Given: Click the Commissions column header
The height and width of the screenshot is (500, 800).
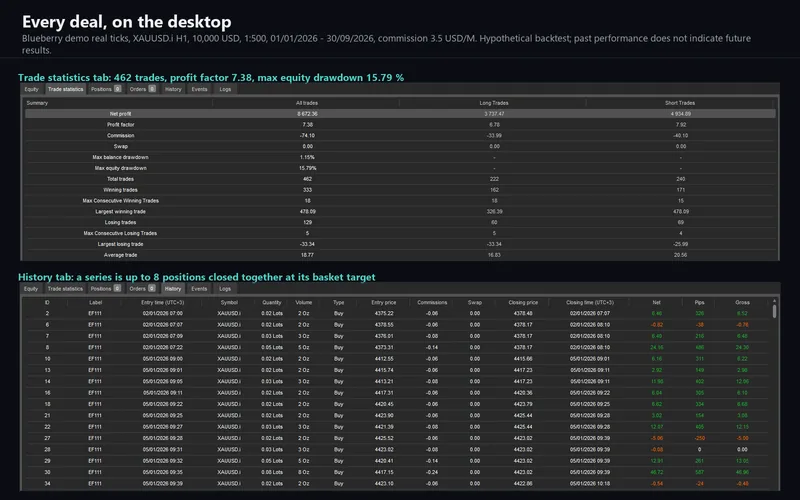Looking at the screenshot, I should pyautogui.click(x=432, y=303).
